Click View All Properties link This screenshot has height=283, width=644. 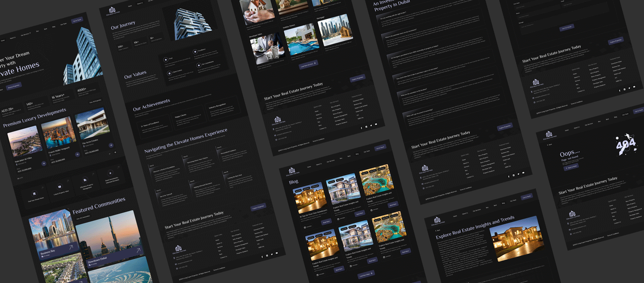95,101
